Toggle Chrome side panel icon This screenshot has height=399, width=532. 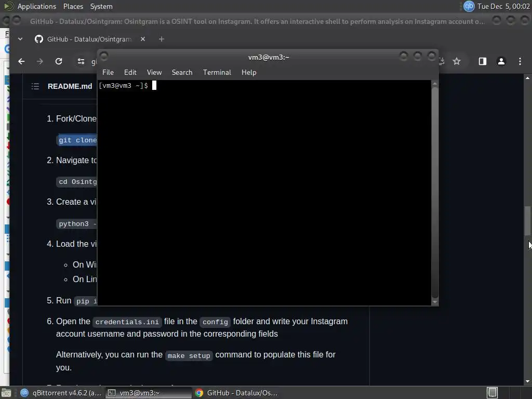tap(483, 61)
